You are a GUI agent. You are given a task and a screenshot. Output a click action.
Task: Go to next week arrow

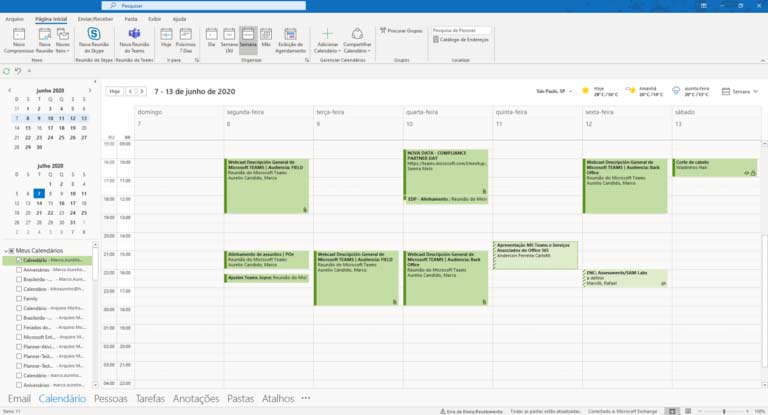(142, 91)
